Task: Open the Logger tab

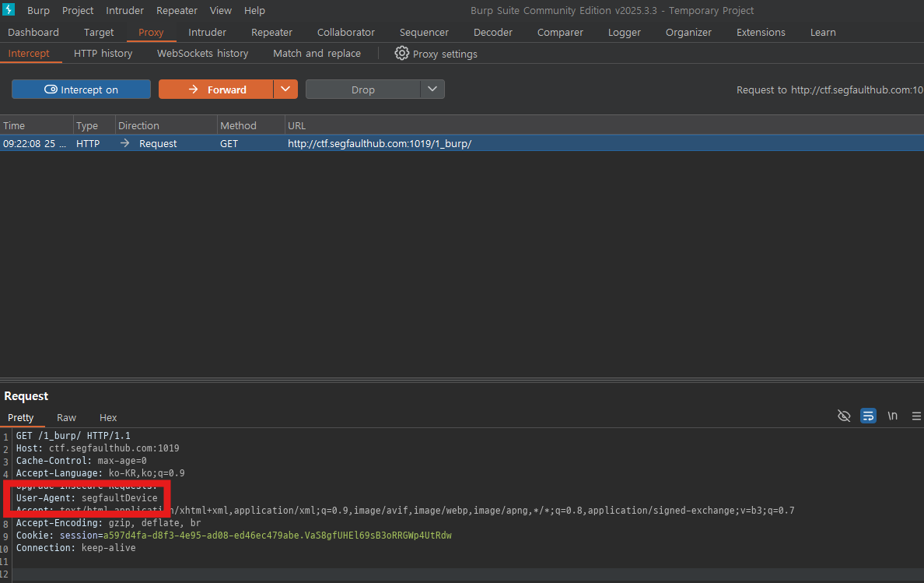Action: coord(625,33)
